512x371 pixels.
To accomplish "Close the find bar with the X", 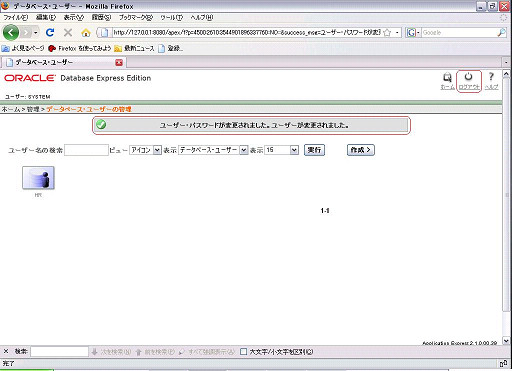I will pyautogui.click(x=6, y=351).
